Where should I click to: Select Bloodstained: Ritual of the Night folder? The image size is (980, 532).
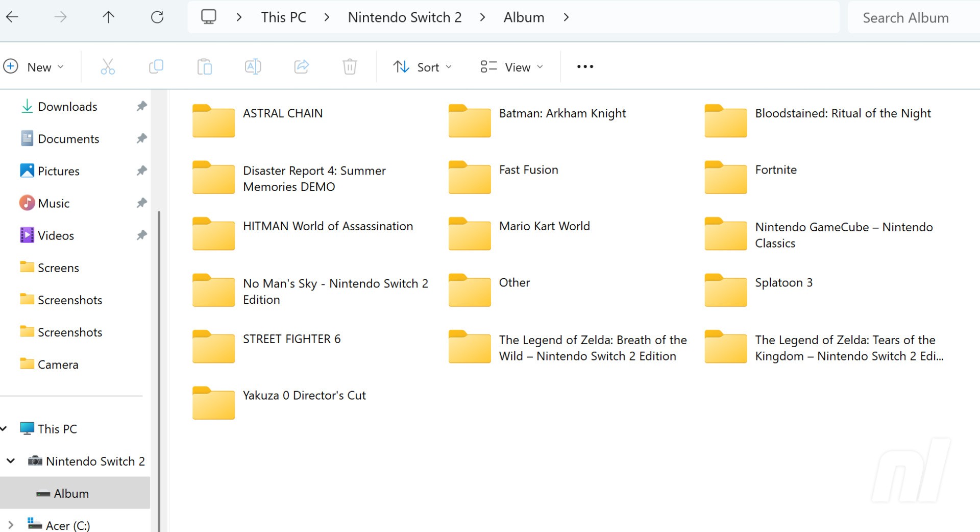(x=818, y=120)
